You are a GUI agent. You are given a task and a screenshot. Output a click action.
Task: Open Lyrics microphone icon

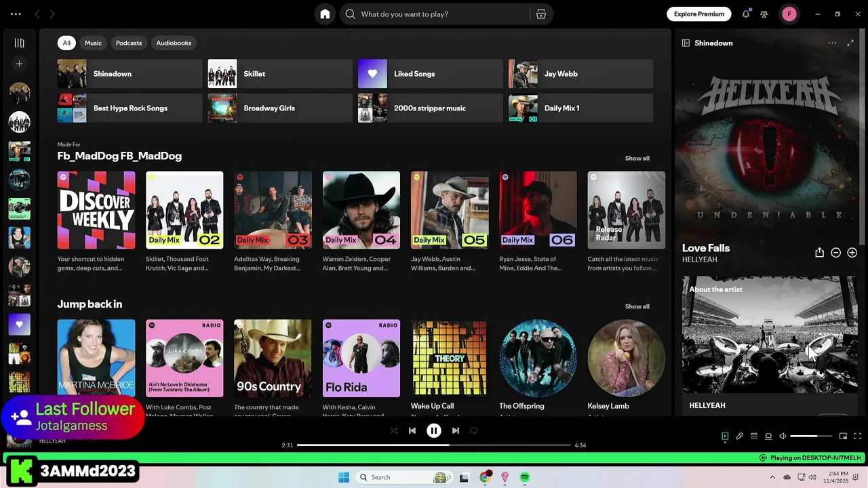tap(740, 436)
